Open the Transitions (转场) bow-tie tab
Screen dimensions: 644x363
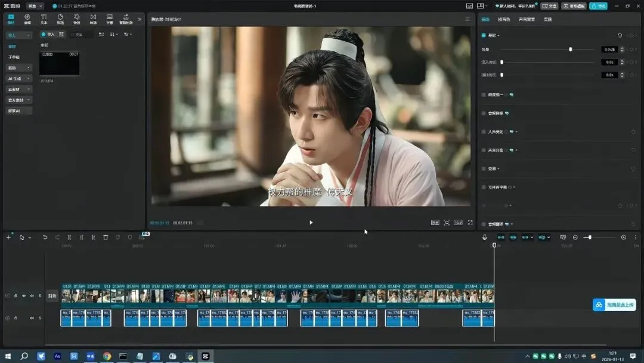click(x=93, y=19)
